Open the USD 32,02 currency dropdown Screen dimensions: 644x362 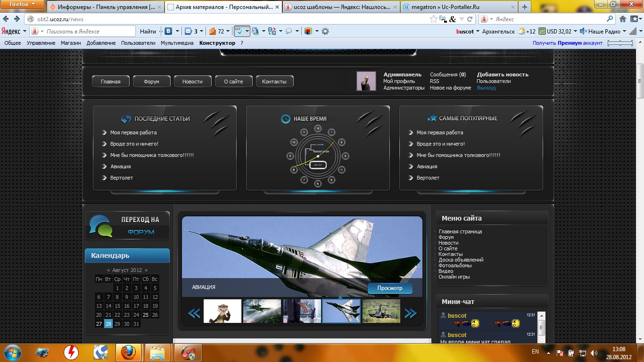coord(576,32)
